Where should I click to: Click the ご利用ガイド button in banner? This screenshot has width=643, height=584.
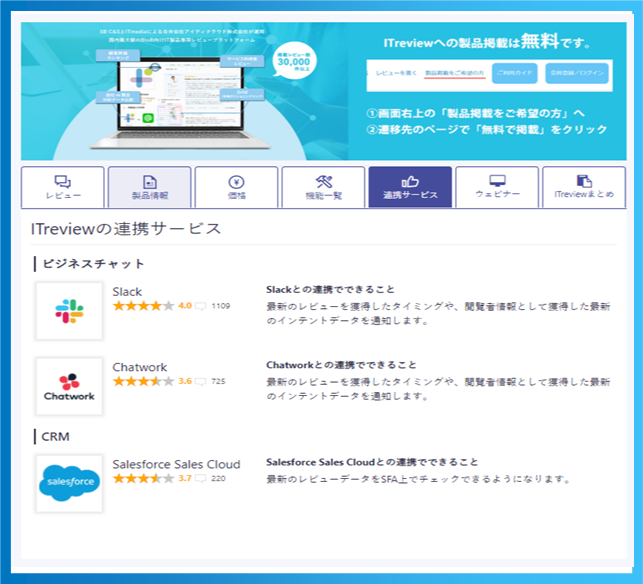515,73
